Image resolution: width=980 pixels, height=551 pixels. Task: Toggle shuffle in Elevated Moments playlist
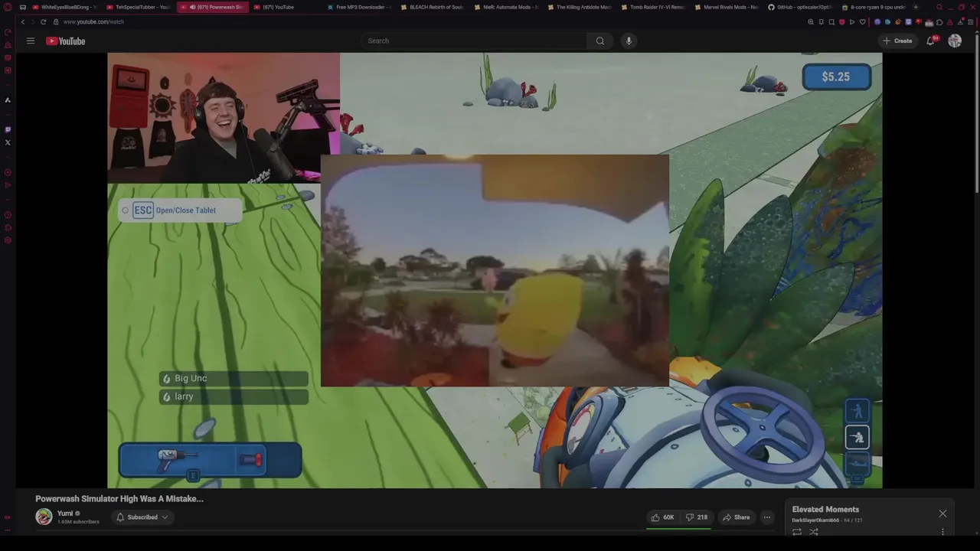(x=814, y=531)
